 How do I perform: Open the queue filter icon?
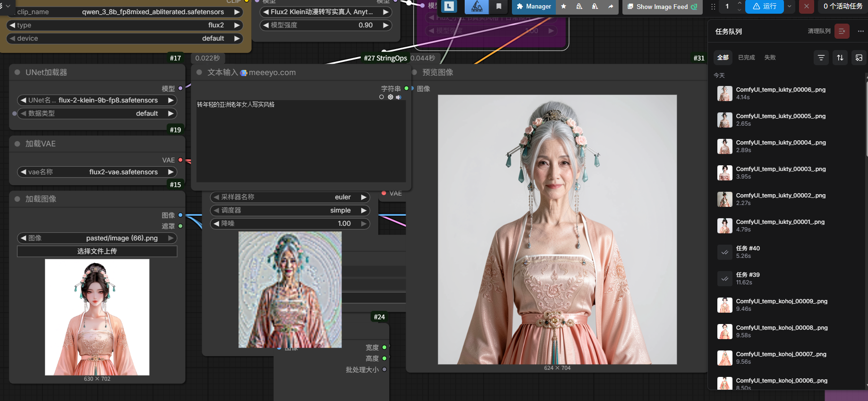821,58
